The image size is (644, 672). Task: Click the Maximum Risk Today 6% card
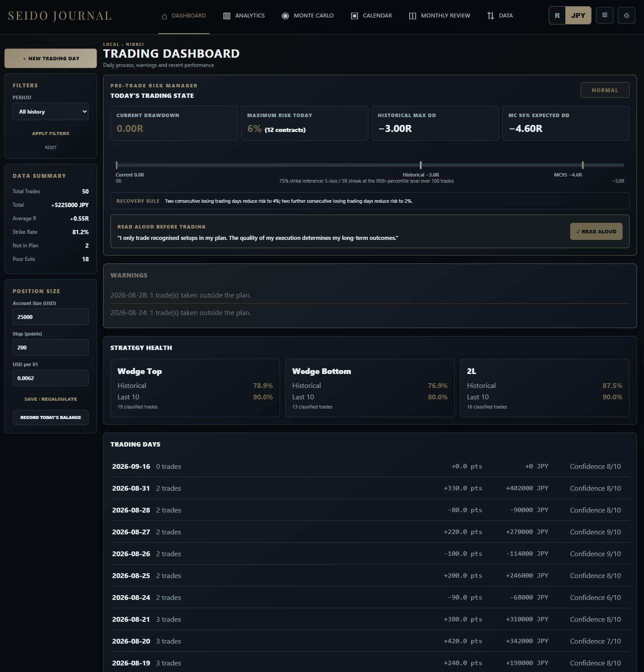(x=305, y=123)
